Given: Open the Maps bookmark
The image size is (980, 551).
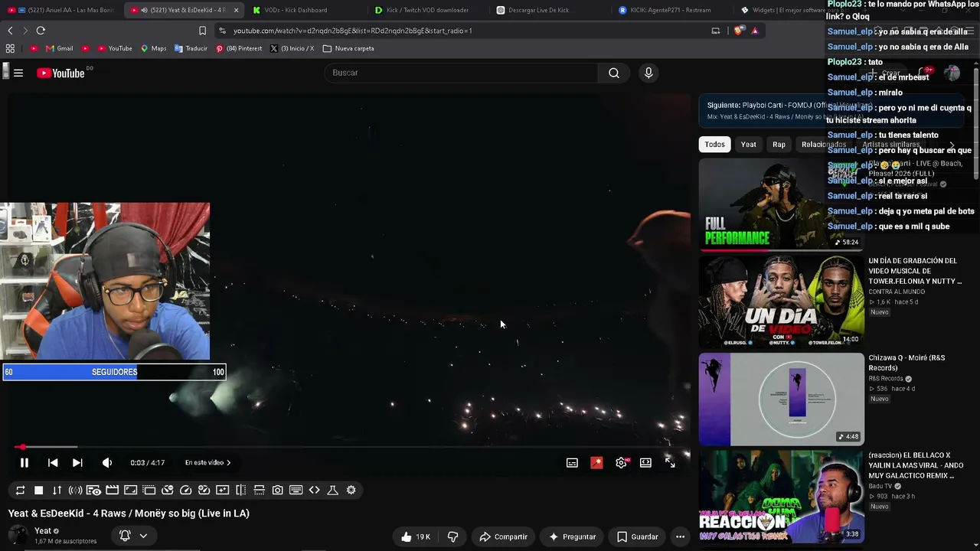Looking at the screenshot, I should [153, 48].
